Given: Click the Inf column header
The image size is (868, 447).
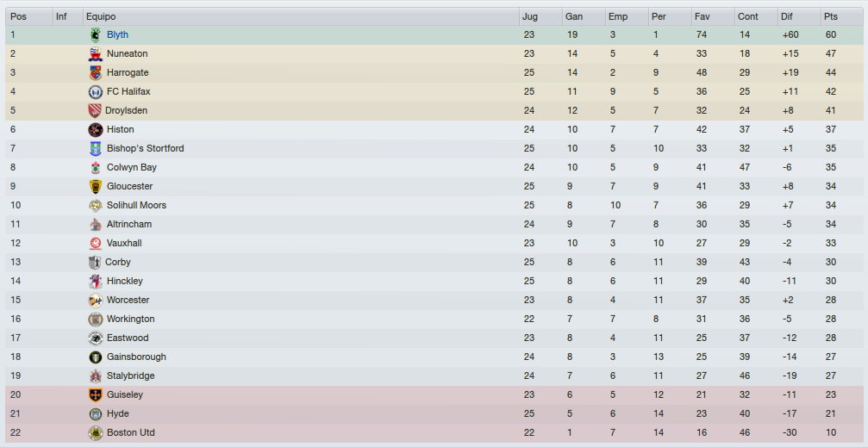Looking at the screenshot, I should (x=68, y=16).
